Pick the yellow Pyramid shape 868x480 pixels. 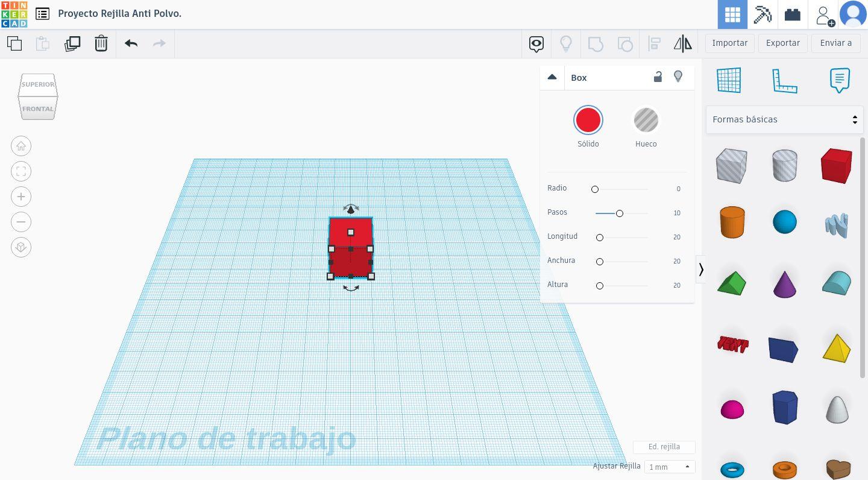click(837, 348)
